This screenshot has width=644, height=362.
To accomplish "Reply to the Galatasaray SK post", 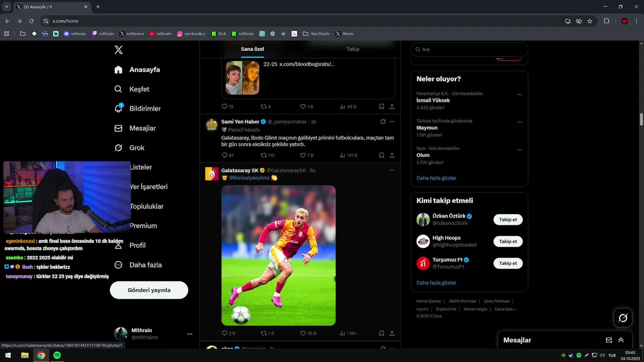I will click(228, 333).
